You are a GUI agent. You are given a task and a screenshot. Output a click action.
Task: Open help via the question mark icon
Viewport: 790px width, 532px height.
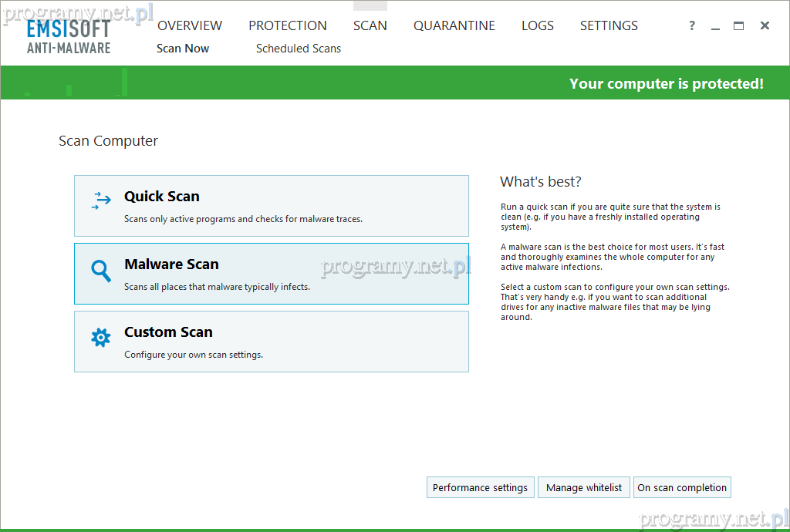(692, 26)
